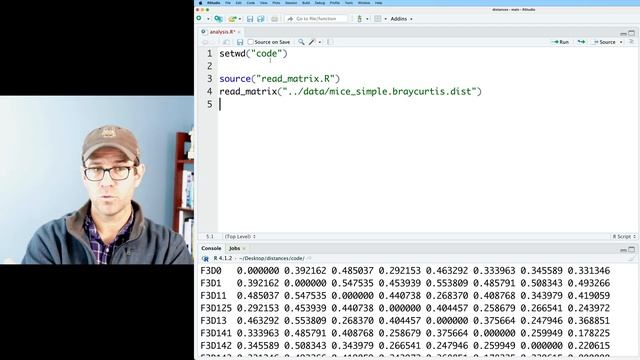Open the Source options dropdown arrow
This screenshot has width=640, height=360.
click(621, 42)
